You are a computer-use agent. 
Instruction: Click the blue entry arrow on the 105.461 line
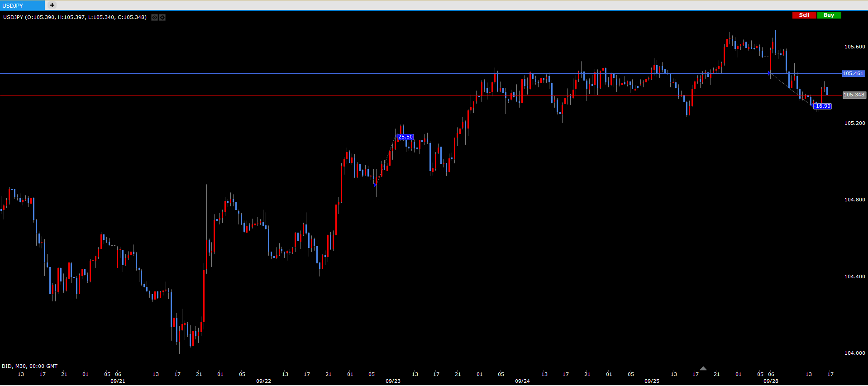tap(769, 73)
